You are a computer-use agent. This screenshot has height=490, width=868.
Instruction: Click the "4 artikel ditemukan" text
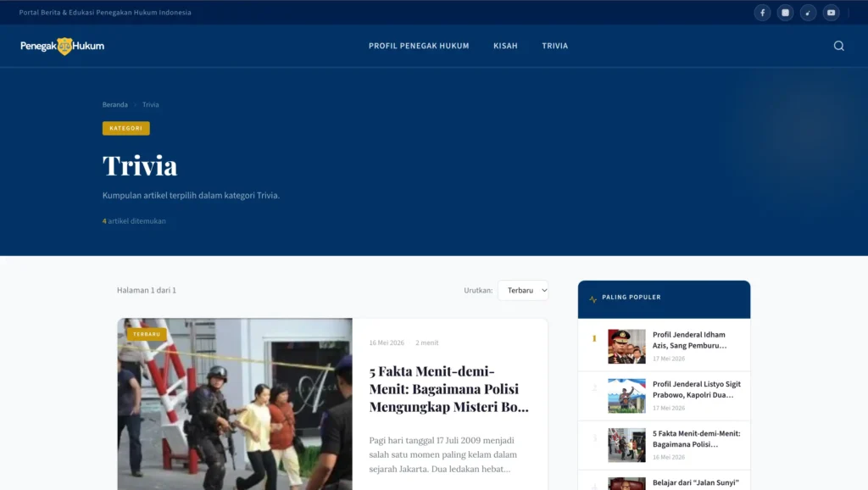point(134,221)
